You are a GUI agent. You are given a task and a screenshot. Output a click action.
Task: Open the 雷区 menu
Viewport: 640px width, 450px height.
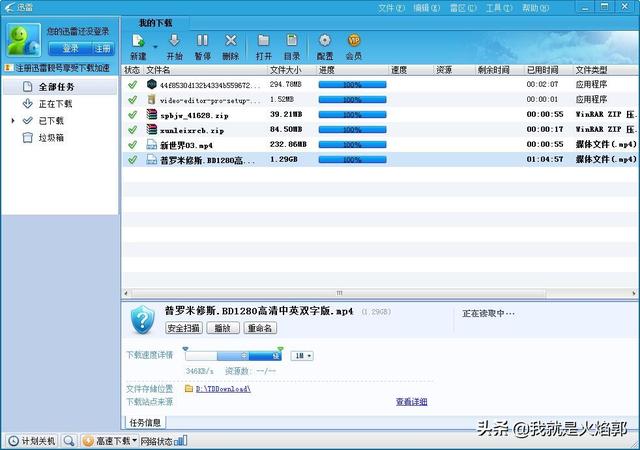coord(463,8)
